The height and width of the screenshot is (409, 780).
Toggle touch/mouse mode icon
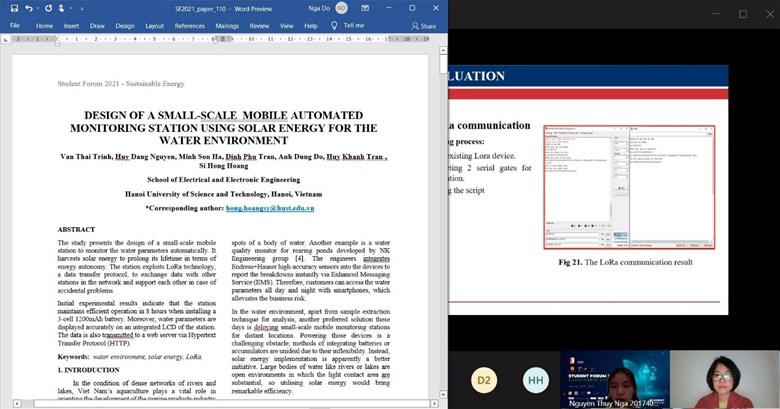point(61,8)
